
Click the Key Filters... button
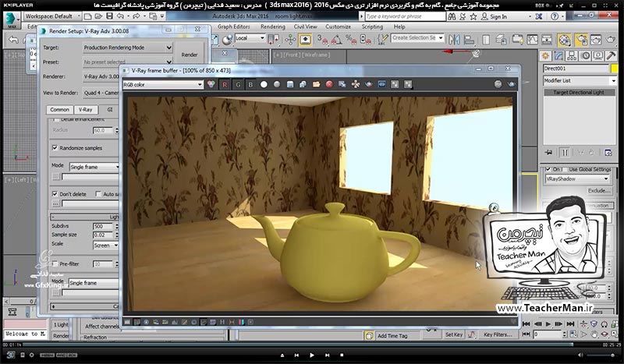(498, 334)
